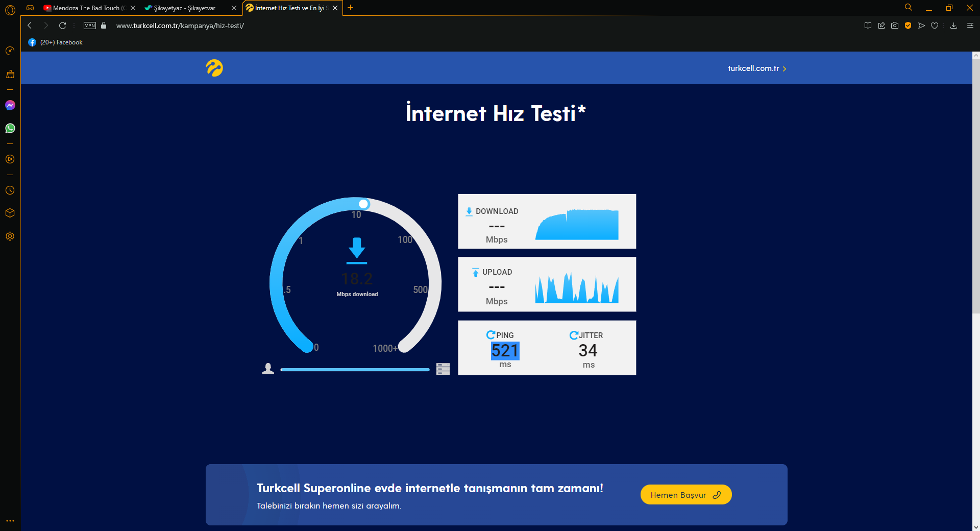Click the DOWNLOAD result graph
Viewport: 980px width, 531px height.
[577, 224]
